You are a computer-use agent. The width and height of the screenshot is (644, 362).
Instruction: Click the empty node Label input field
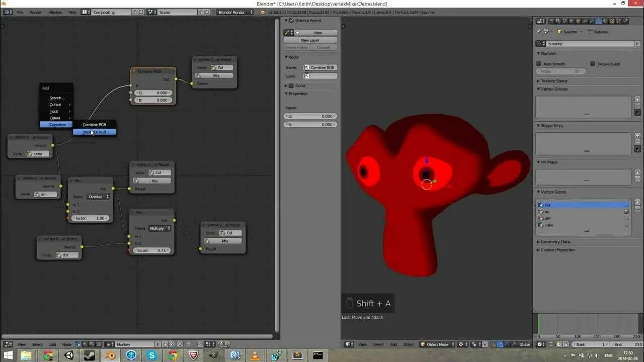320,76
